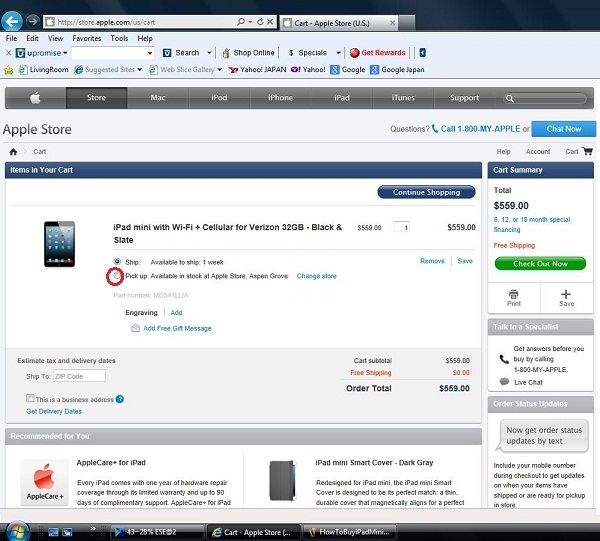Click the Get Rewards button

point(377,53)
